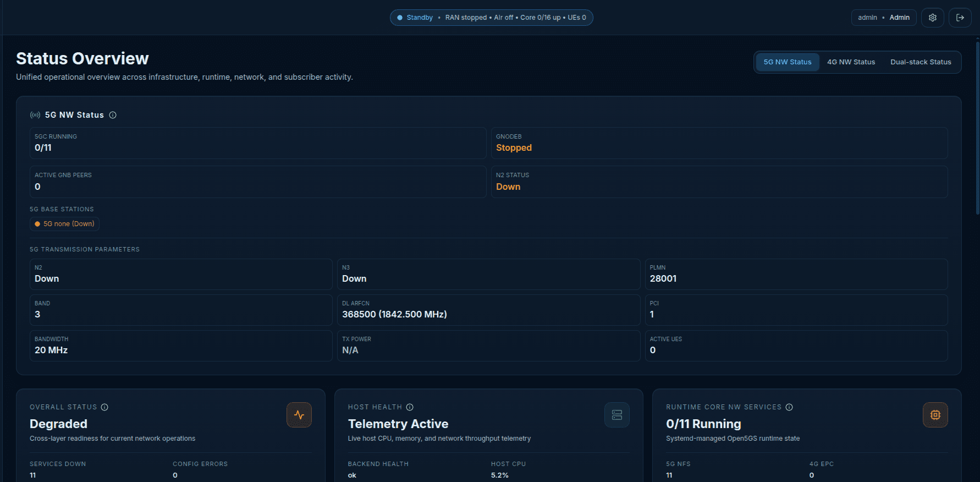980x482 pixels.
Task: Click the Degraded overall status heading
Action: tap(58, 424)
